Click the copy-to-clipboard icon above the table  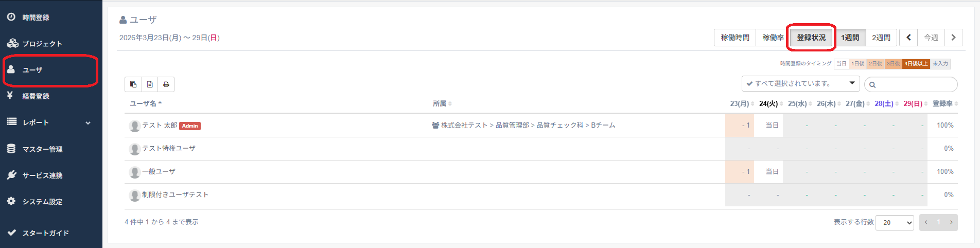click(x=133, y=84)
